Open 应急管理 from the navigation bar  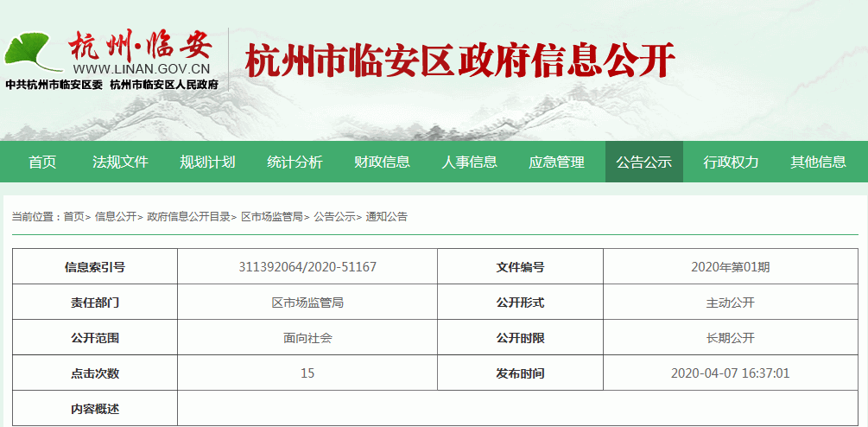pyautogui.click(x=556, y=162)
